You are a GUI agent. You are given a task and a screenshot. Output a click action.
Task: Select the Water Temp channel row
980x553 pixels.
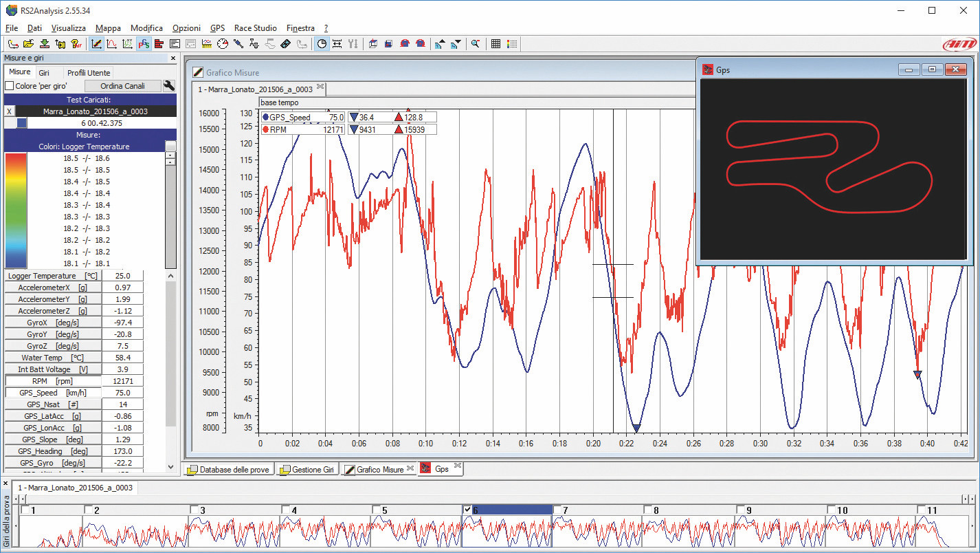tap(52, 358)
